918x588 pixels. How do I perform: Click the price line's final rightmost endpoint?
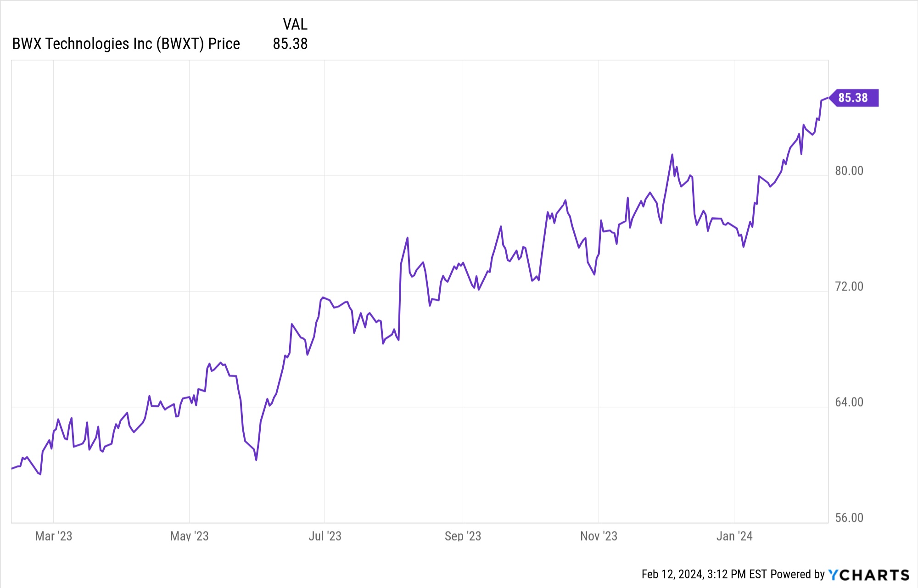(x=828, y=98)
